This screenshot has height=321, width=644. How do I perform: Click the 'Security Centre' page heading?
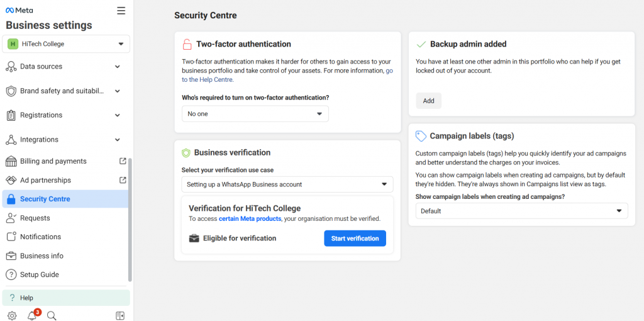click(x=206, y=16)
